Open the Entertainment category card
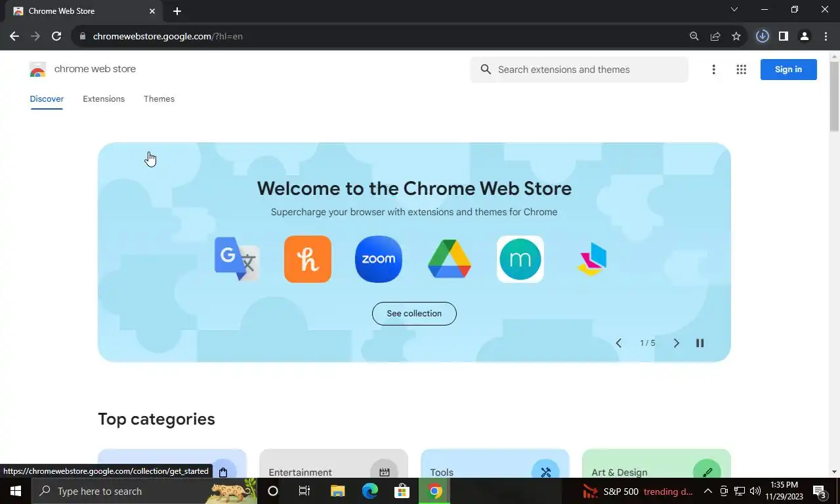The image size is (840, 504). pos(333,463)
